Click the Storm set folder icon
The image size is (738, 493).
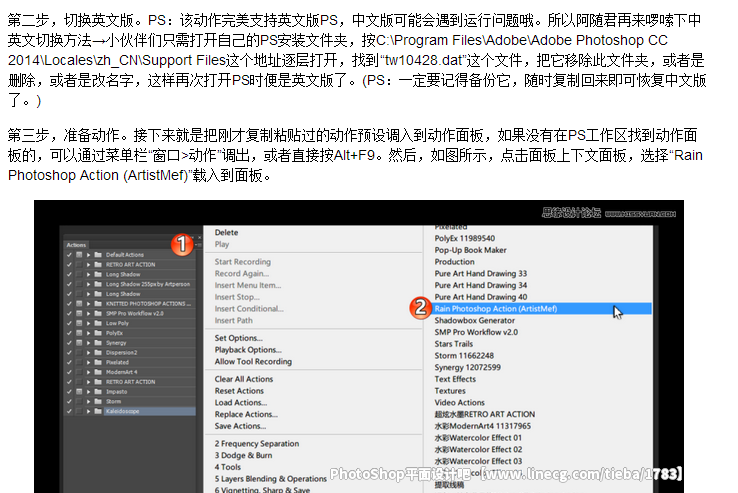click(98, 402)
